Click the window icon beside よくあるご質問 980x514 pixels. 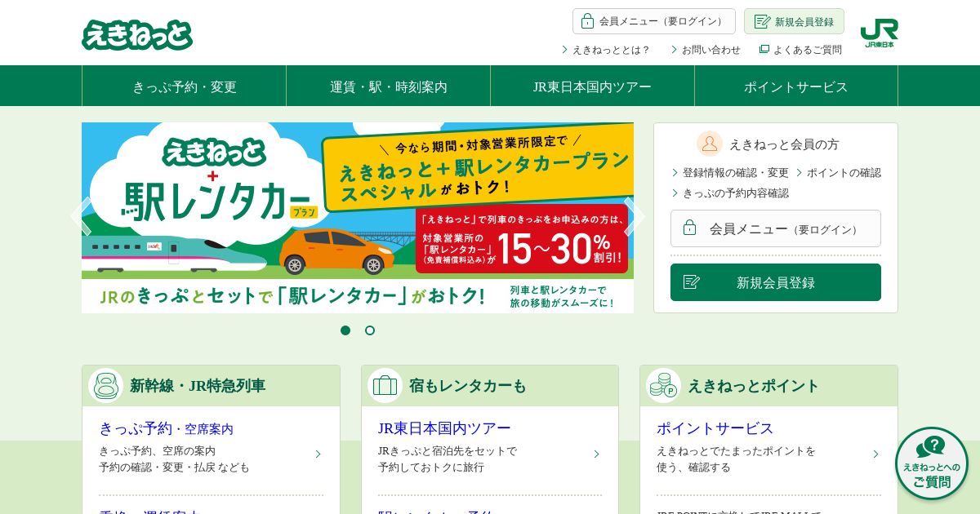click(x=764, y=49)
